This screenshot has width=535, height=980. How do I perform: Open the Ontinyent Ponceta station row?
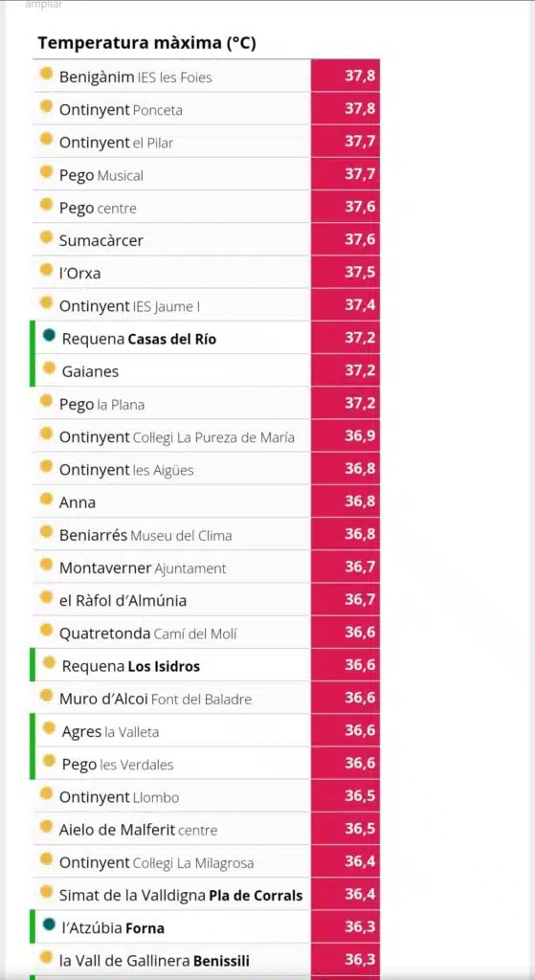[x=207, y=109]
